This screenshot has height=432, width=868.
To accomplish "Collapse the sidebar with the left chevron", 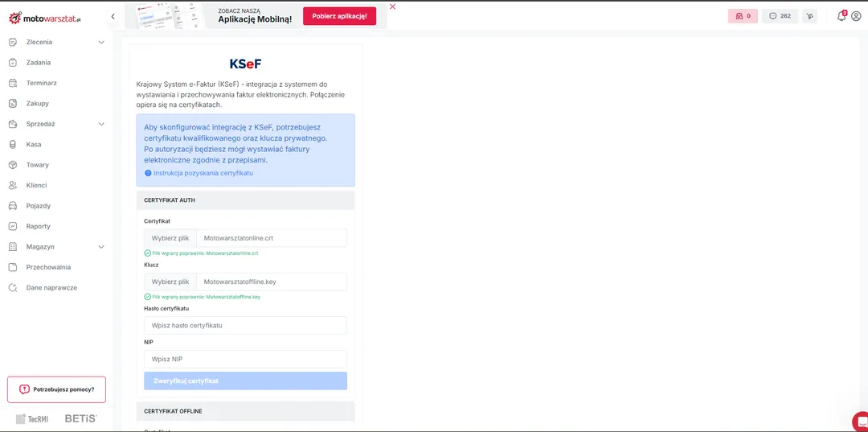I will coord(113,17).
